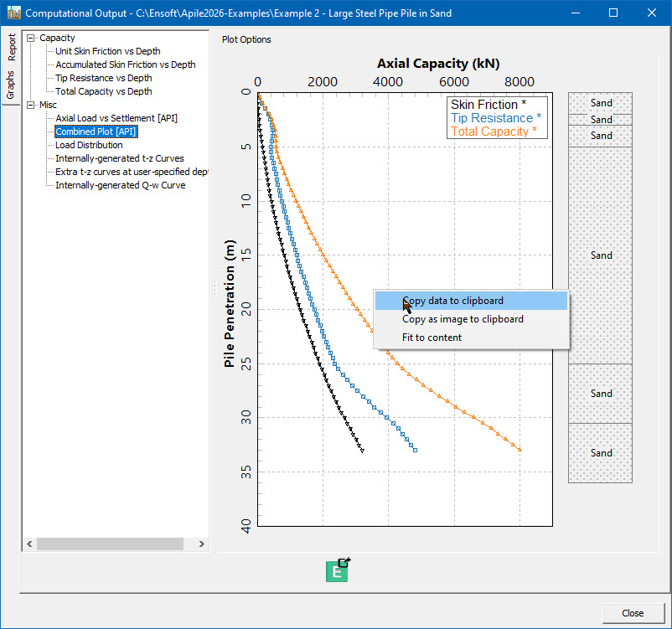Select Combined Plot [API] item
Image resolution: width=672 pixels, height=629 pixels.
(96, 131)
